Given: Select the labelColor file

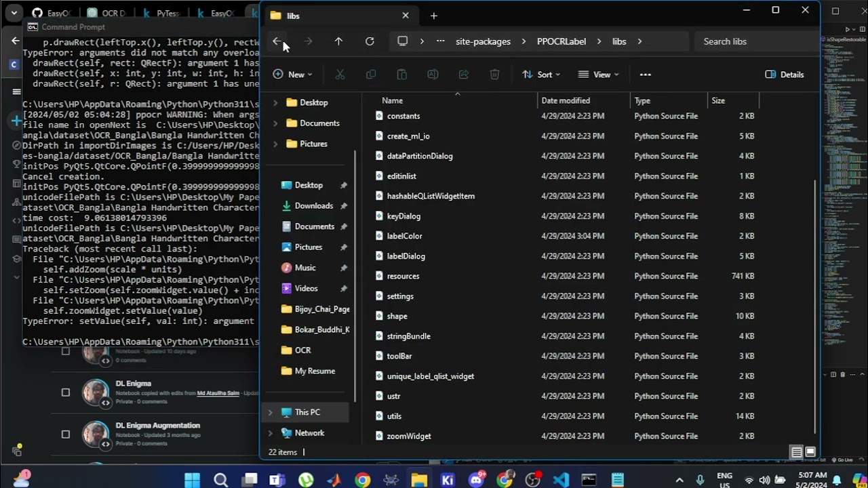Looking at the screenshot, I should (404, 236).
